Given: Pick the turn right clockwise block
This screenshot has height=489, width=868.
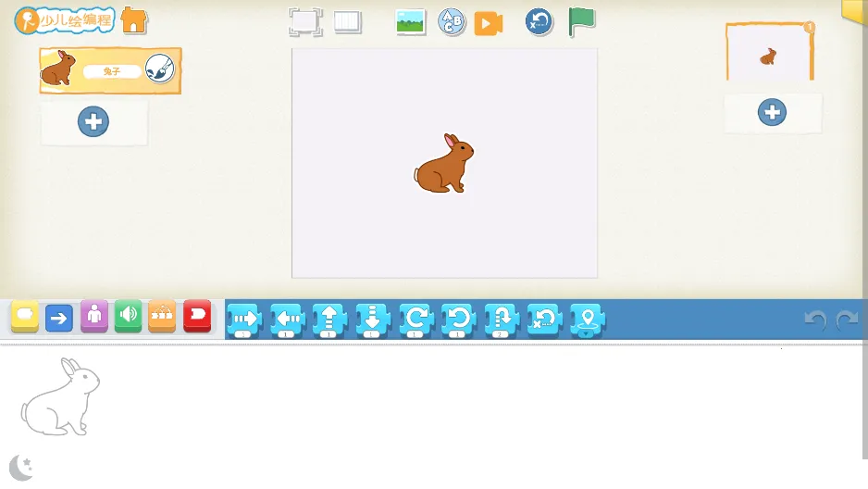Looking at the screenshot, I should 415,320.
